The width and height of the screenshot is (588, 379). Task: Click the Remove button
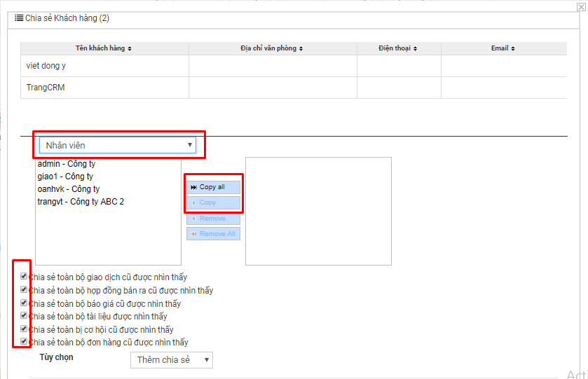[213, 219]
